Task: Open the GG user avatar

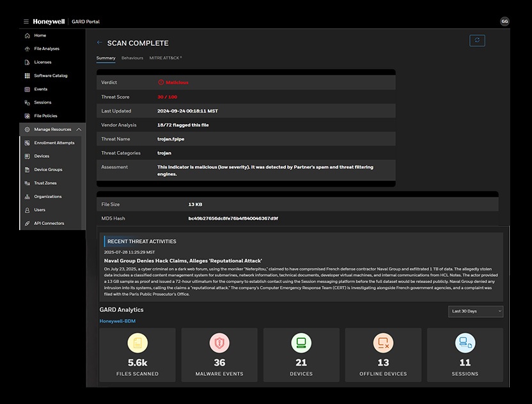Action: (x=505, y=21)
